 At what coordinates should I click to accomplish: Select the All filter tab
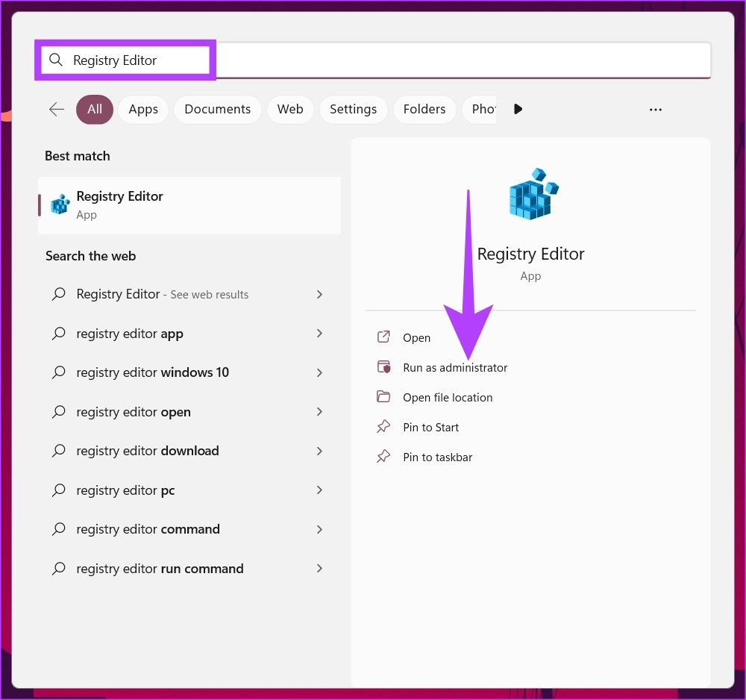pos(95,109)
